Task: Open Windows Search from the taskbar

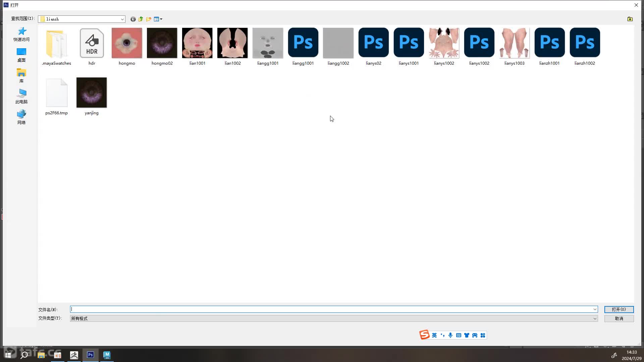Action: click(24, 355)
